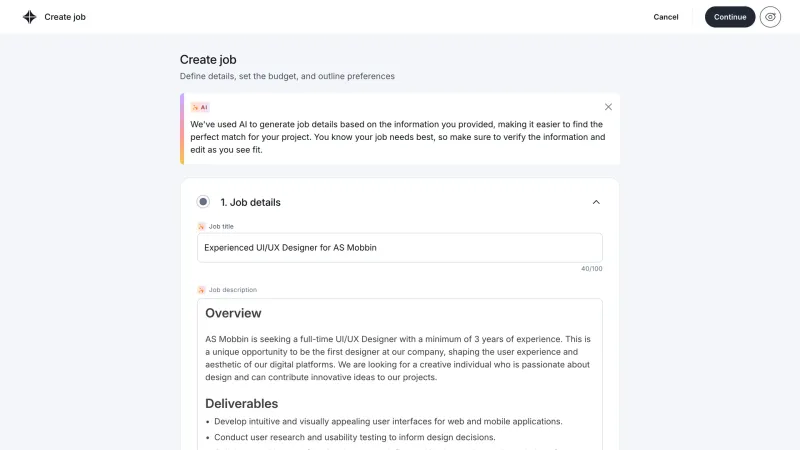Image resolution: width=800 pixels, height=450 pixels.
Task: Click the Deliverables heading in description editor
Action: (x=241, y=403)
